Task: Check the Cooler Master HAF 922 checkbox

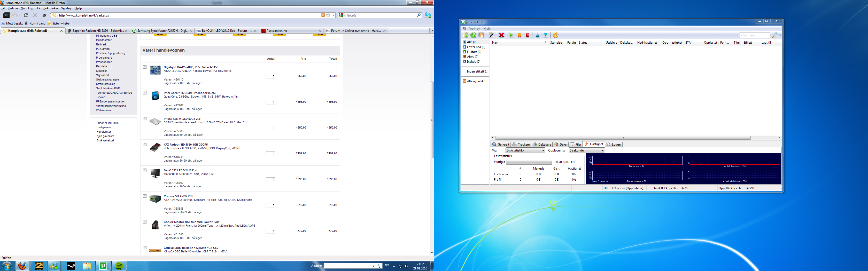Action: tap(145, 222)
